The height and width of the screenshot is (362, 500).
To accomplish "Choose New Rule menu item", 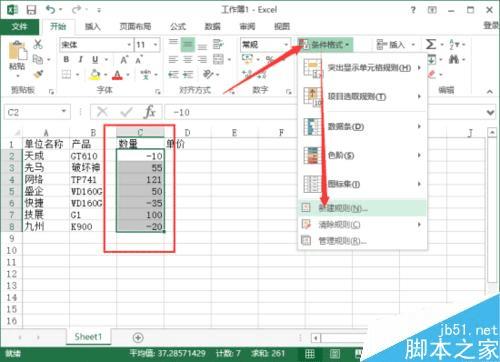I will pos(362,208).
